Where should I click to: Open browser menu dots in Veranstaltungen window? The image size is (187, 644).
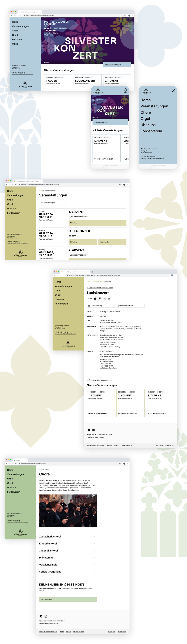tap(127, 185)
